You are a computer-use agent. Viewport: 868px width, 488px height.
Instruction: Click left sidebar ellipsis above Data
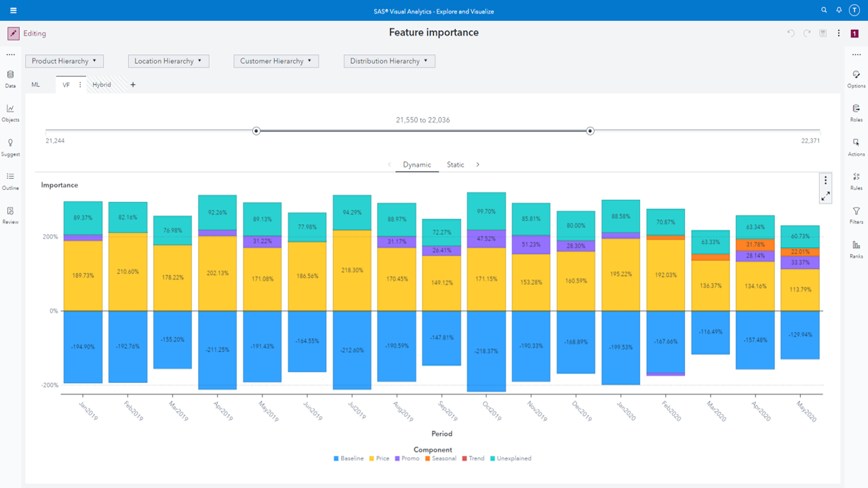tap(10, 55)
